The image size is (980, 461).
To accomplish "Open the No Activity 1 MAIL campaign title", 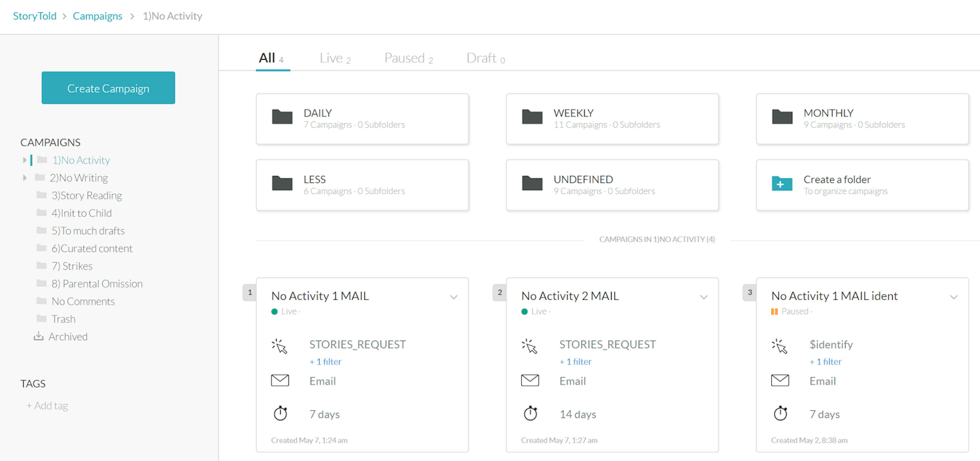I will pos(320,295).
